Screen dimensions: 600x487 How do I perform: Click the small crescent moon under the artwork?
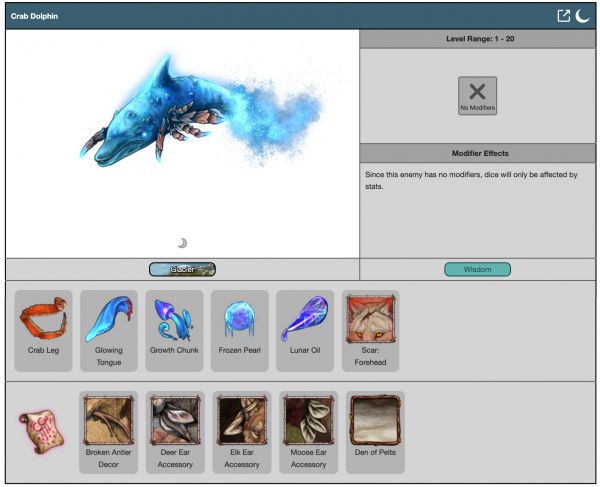pyautogui.click(x=182, y=242)
